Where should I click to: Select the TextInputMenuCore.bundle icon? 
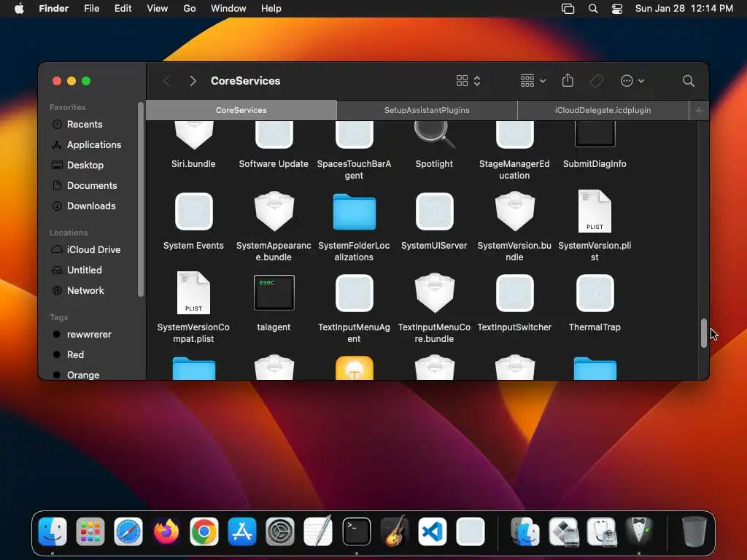(434, 293)
